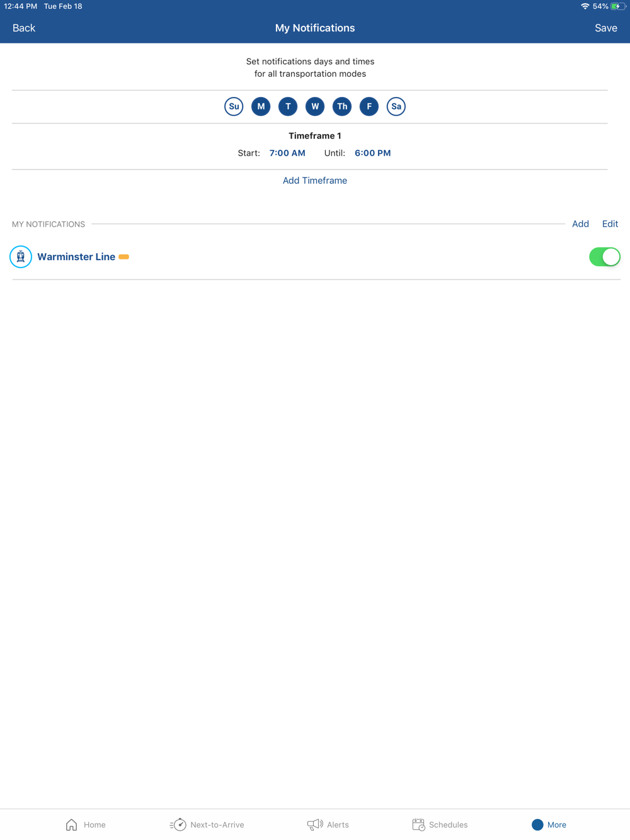Open Next-to-Arrive stopwatch icon

tap(178, 824)
